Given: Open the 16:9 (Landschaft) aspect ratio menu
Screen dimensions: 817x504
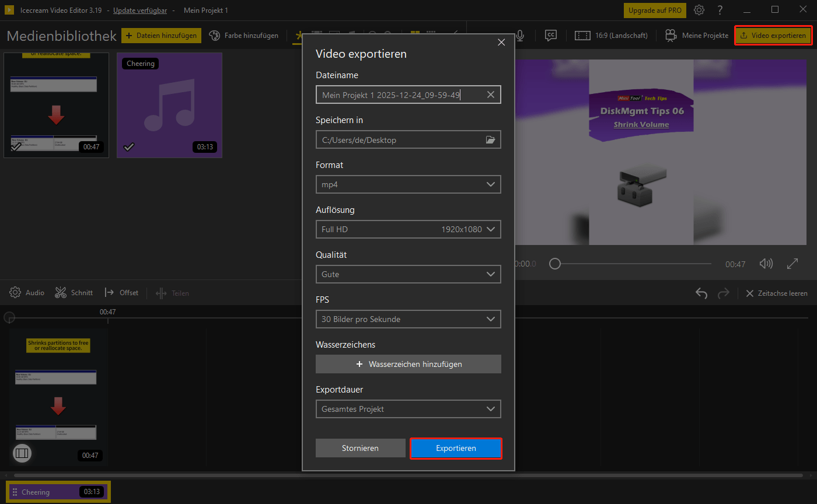Looking at the screenshot, I should click(611, 35).
